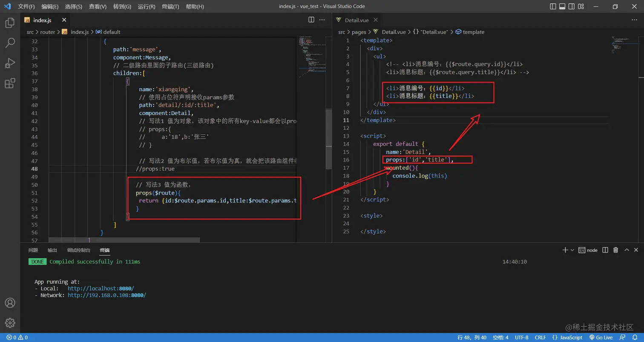Select the node terminal instance

pos(588,250)
